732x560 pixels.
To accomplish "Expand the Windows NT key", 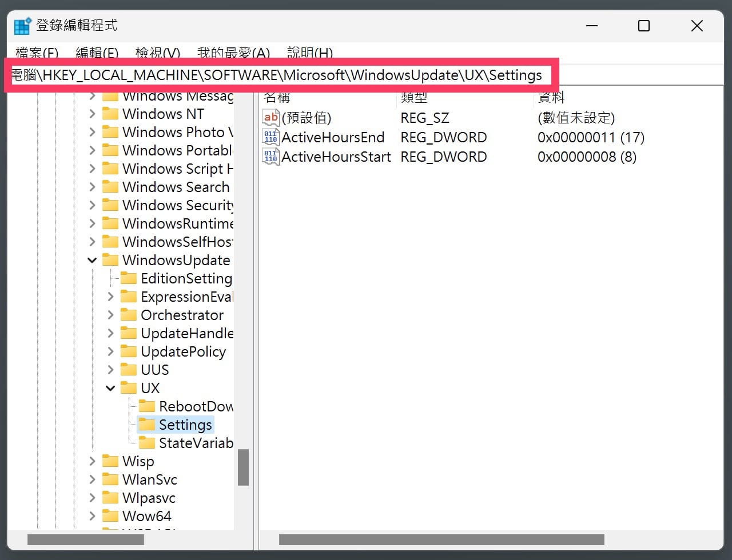I will [x=92, y=114].
